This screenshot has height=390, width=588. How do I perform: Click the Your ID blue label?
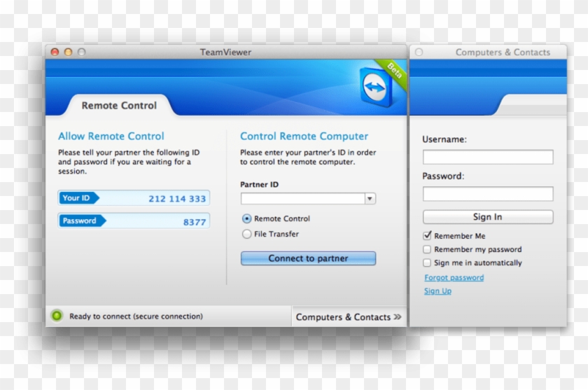(x=78, y=197)
